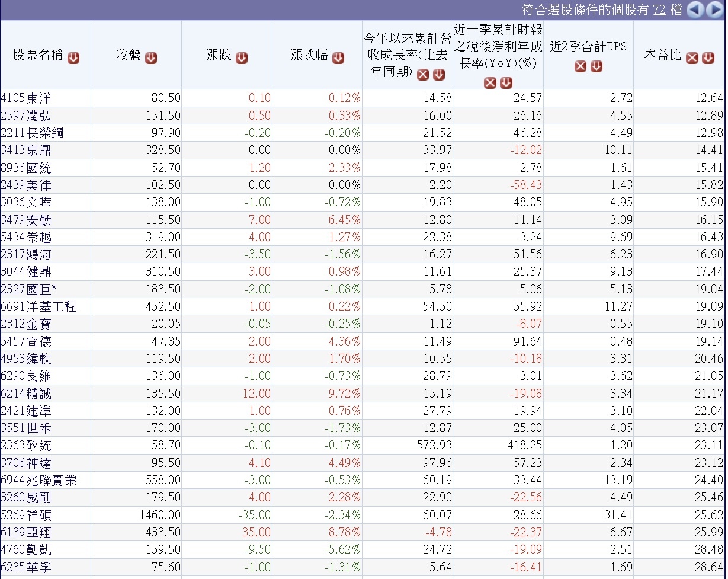
Task: Click 2317鴻海 closing price 221.50
Action: pos(162,254)
